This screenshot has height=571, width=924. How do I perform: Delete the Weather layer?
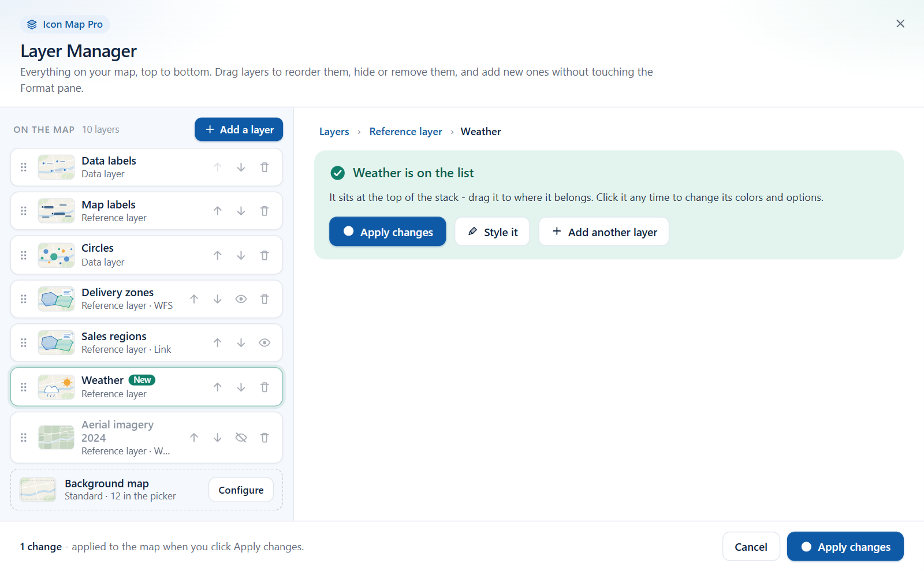[264, 387]
